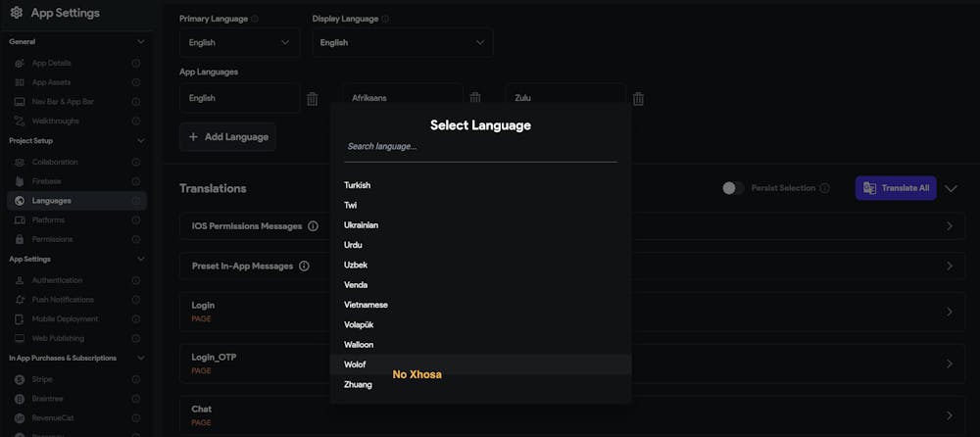Click the info icon beside Persist Selection
Image resolution: width=980 pixels, height=437 pixels.
(x=824, y=188)
